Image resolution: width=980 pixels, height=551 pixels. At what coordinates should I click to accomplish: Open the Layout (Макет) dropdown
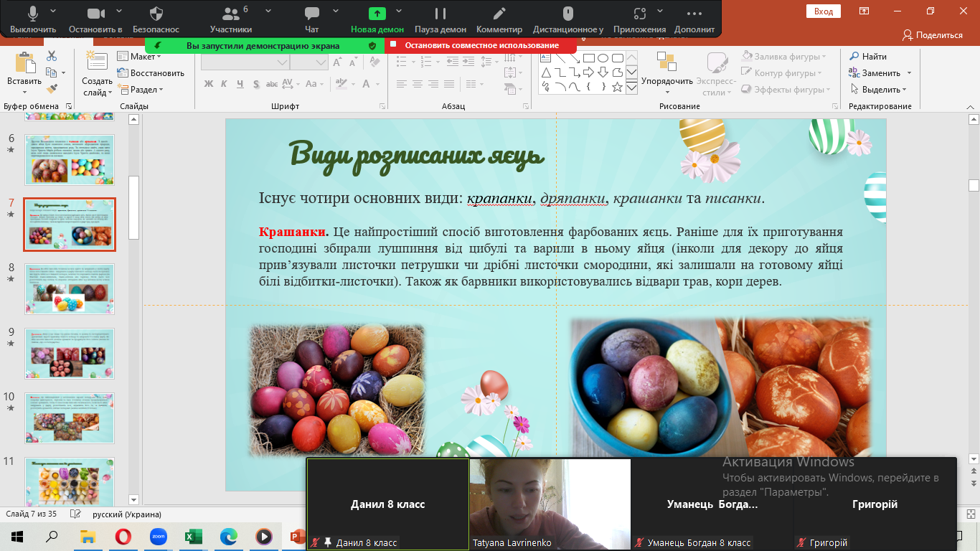[140, 57]
